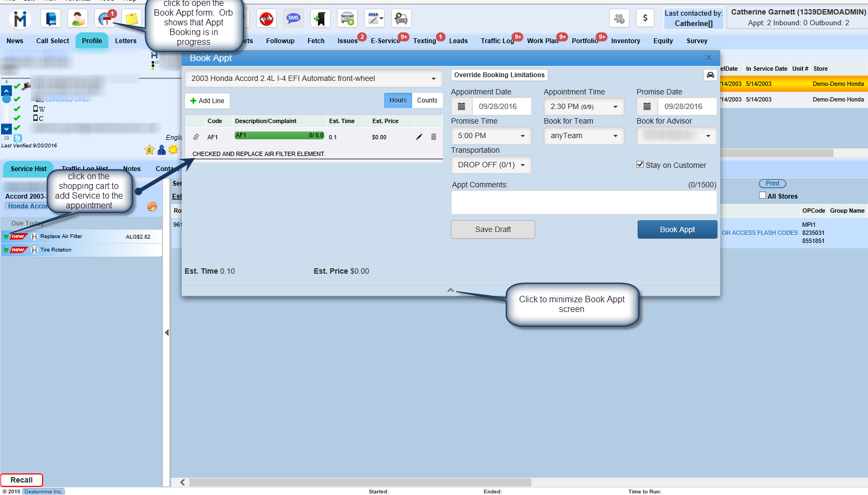This screenshot has height=495, width=868.
Task: Switch line view to Counts
Action: pyautogui.click(x=427, y=100)
